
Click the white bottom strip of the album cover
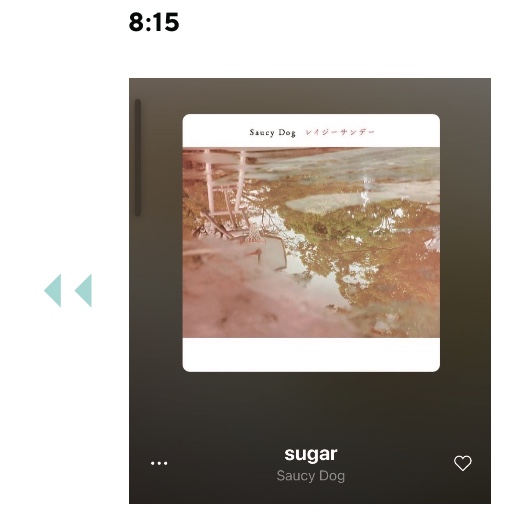[311, 354]
